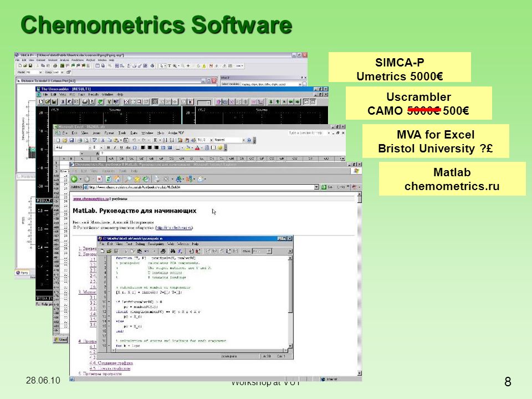Image resolution: width=532 pixels, height=399 pixels.
Task: Click Excel font color A swatch
Action: pyautogui.click(x=197, y=147)
